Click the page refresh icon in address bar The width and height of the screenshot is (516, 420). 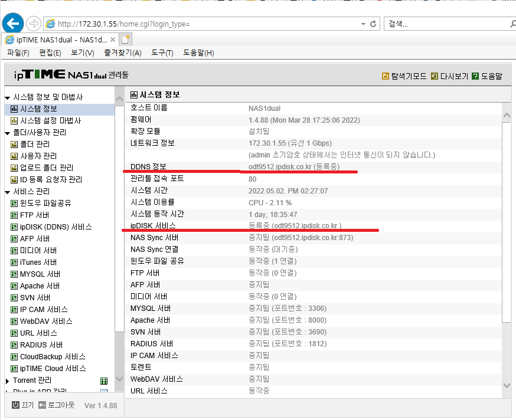coord(373,24)
